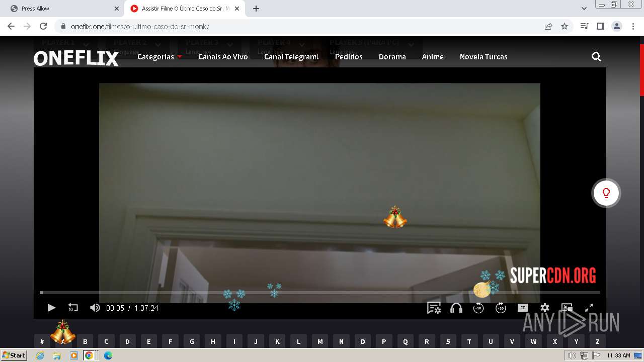Close the Press Allow tab
Screen dimensions: 644x362
tap(117, 9)
